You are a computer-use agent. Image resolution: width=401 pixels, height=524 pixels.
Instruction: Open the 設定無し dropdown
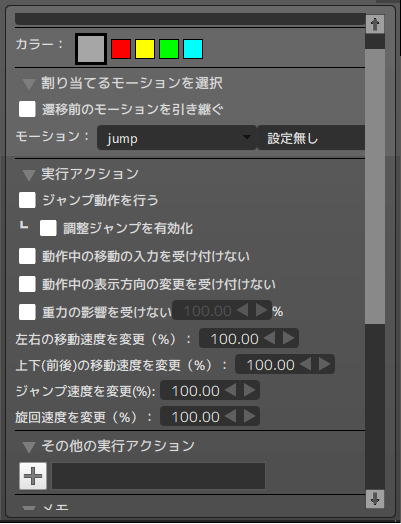(311, 138)
